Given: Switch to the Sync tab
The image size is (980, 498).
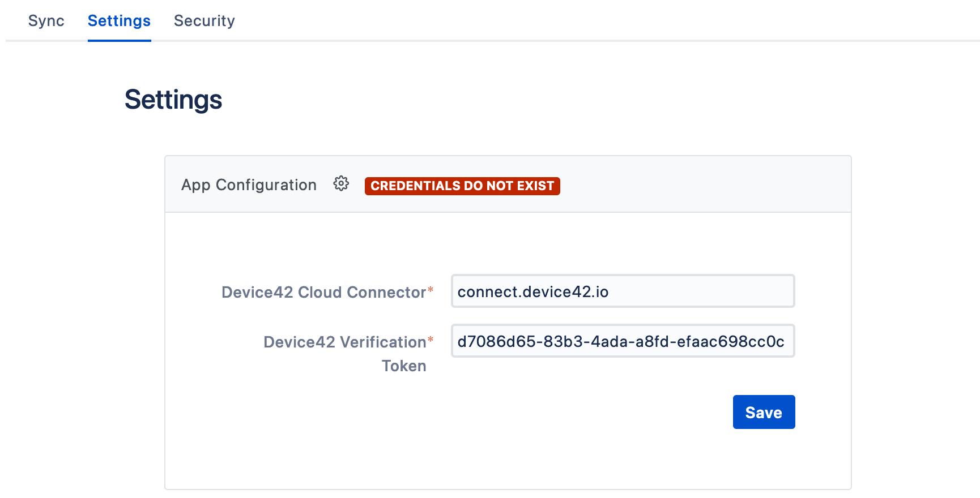Looking at the screenshot, I should [x=46, y=21].
